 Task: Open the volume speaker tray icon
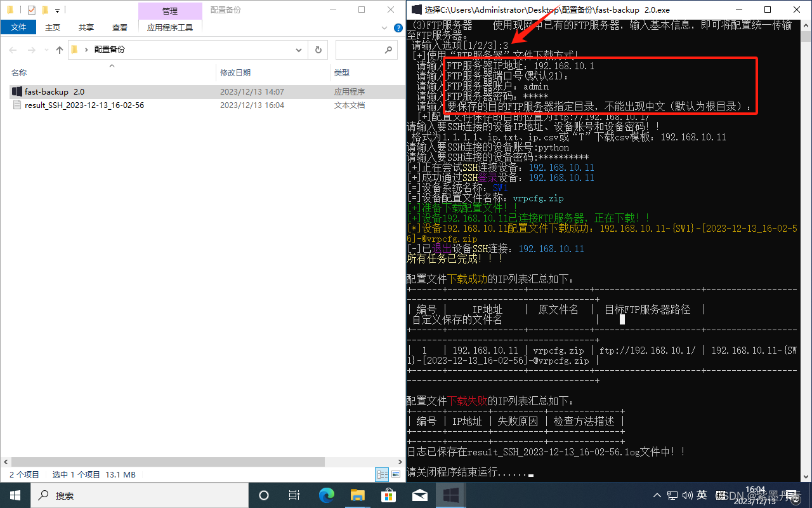point(687,495)
